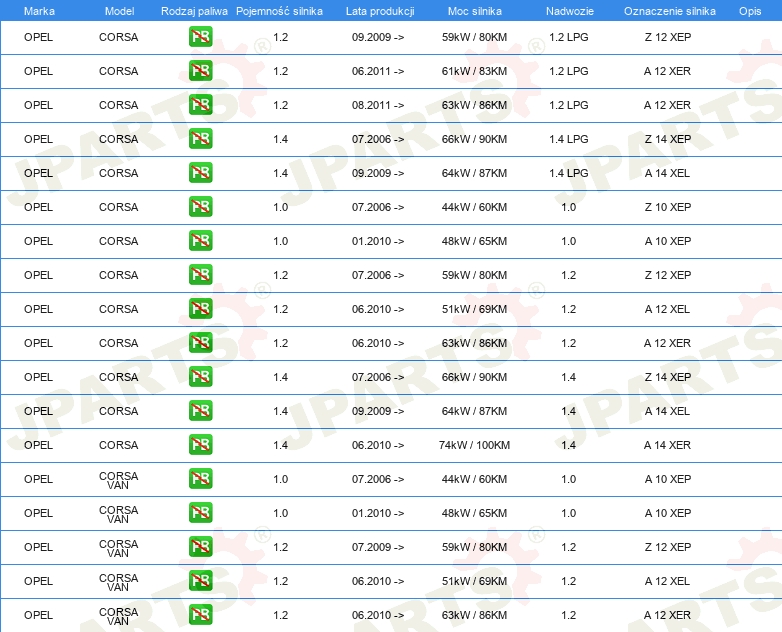Select the '74kW / 100KM' power cell
This screenshot has height=632, width=782.
pyautogui.click(x=474, y=445)
